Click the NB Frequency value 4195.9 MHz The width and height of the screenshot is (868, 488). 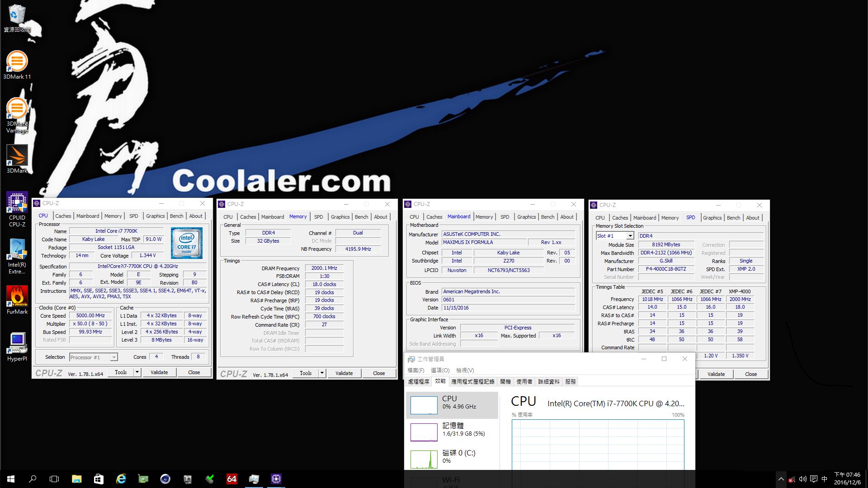(358, 249)
